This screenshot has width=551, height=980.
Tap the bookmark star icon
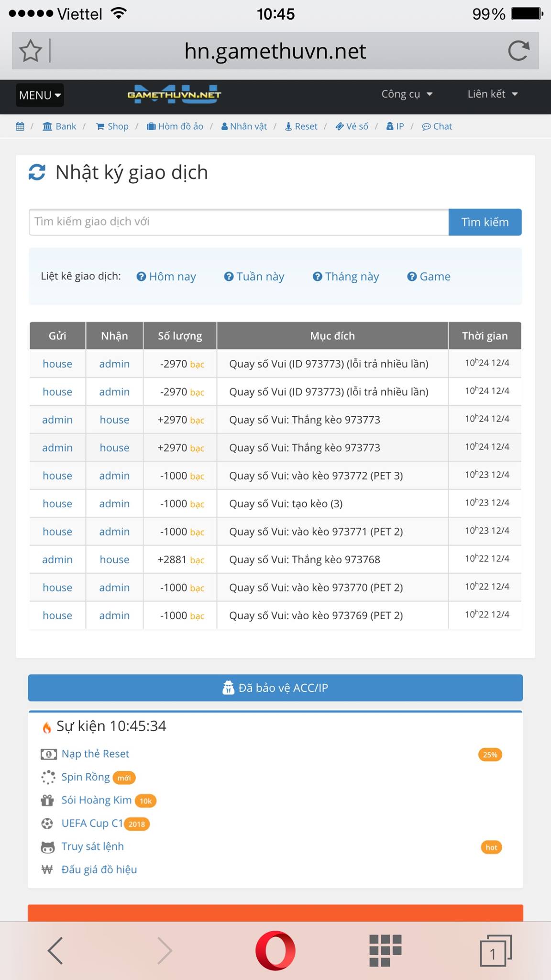pyautogui.click(x=31, y=51)
